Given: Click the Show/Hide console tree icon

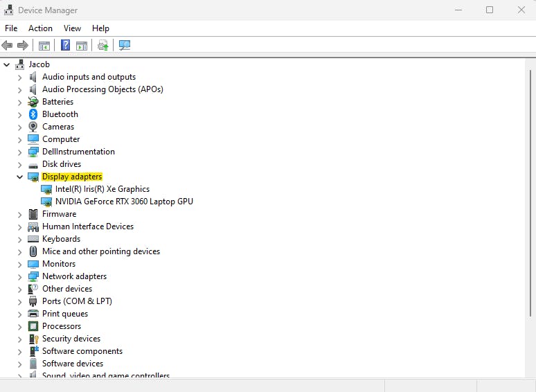Looking at the screenshot, I should 44,45.
